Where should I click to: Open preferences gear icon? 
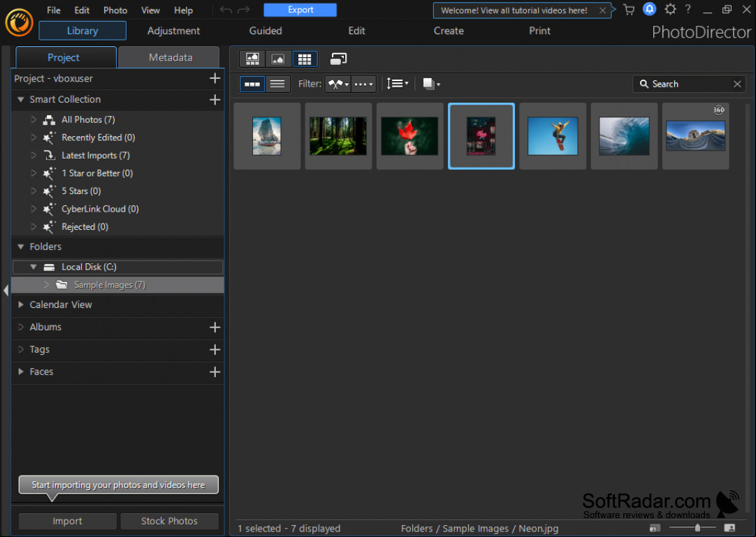[x=670, y=9]
